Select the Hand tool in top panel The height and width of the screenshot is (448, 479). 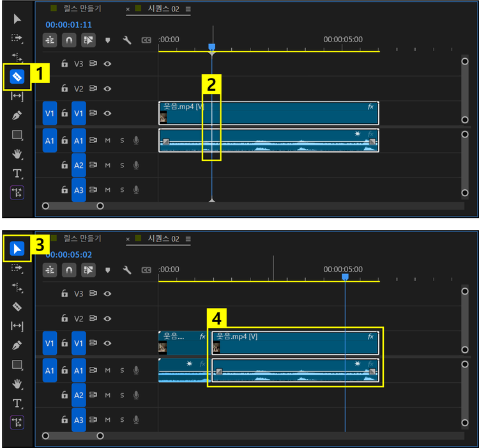[x=17, y=154]
